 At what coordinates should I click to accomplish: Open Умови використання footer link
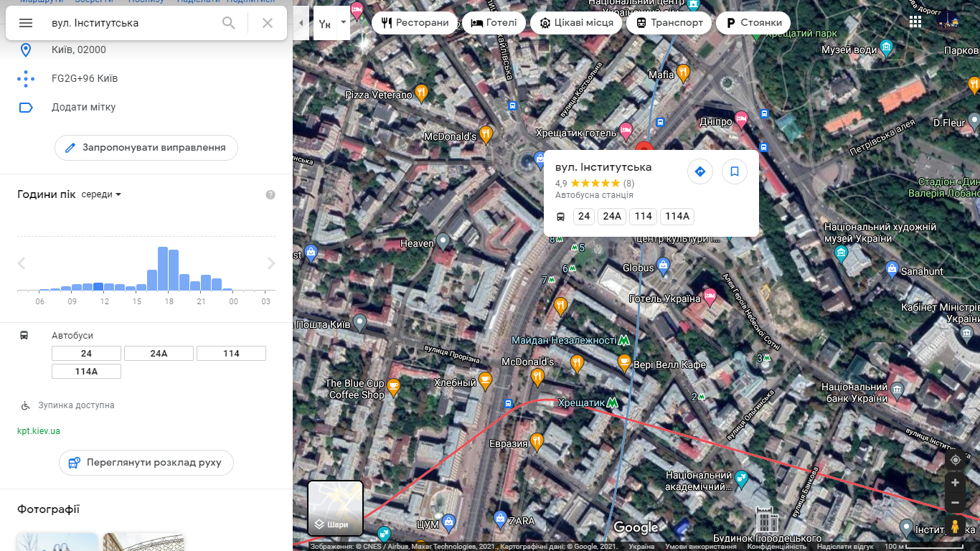(x=701, y=547)
